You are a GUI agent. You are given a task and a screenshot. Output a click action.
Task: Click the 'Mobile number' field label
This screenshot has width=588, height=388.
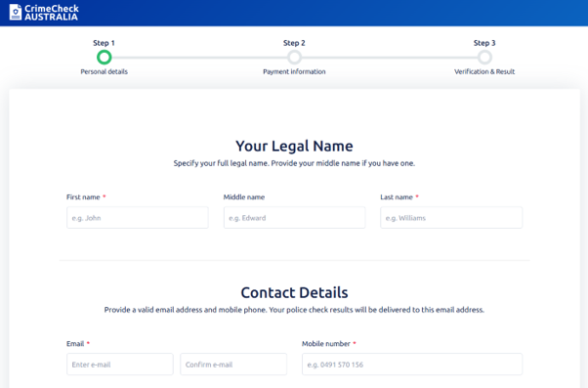326,344
